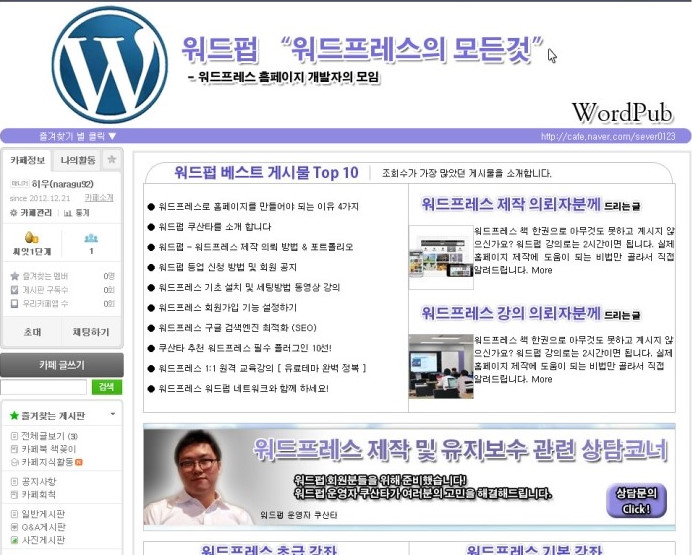The image size is (692, 555).
Task: Focus the cafe search input field
Action: pyautogui.click(x=44, y=387)
